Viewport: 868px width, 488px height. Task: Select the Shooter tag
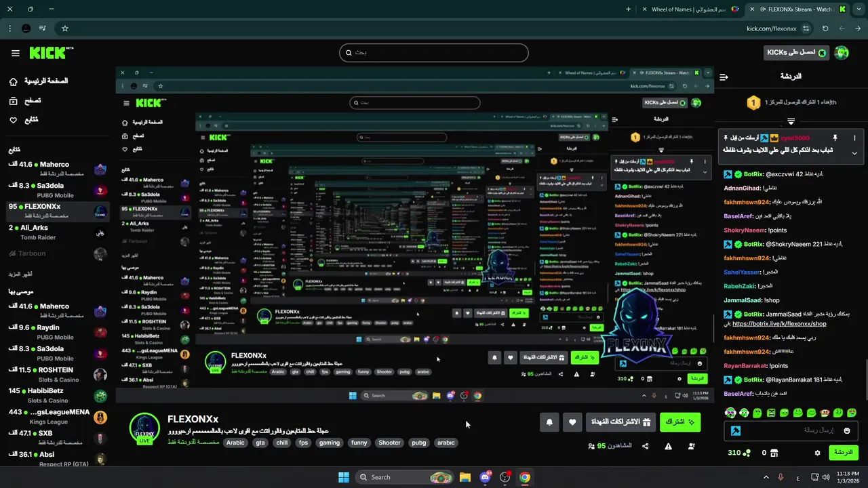(x=389, y=443)
